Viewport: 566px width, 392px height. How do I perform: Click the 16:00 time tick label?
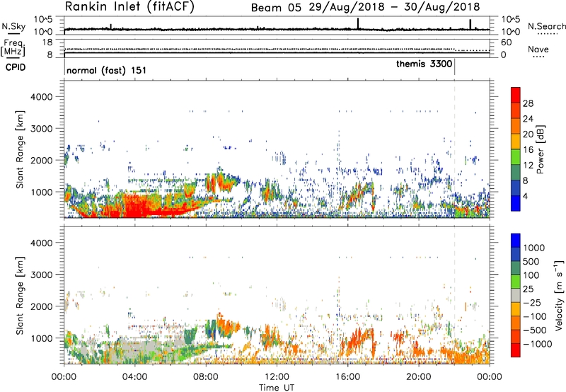[x=347, y=377]
